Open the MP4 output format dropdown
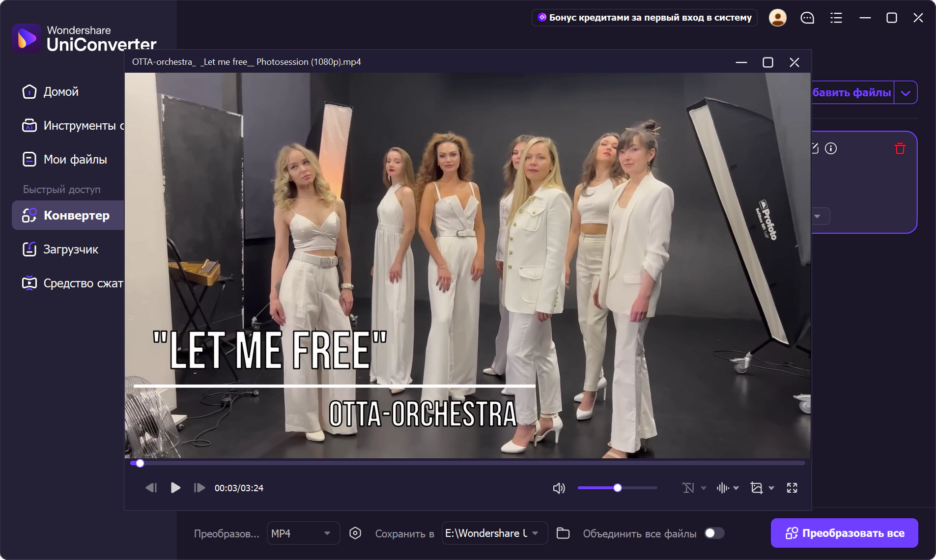The height and width of the screenshot is (560, 936). point(303,533)
